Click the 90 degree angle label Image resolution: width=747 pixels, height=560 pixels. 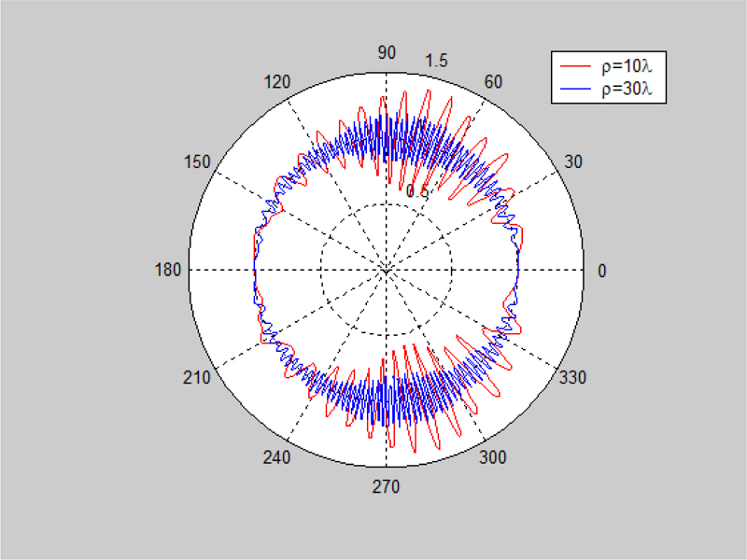tap(387, 53)
